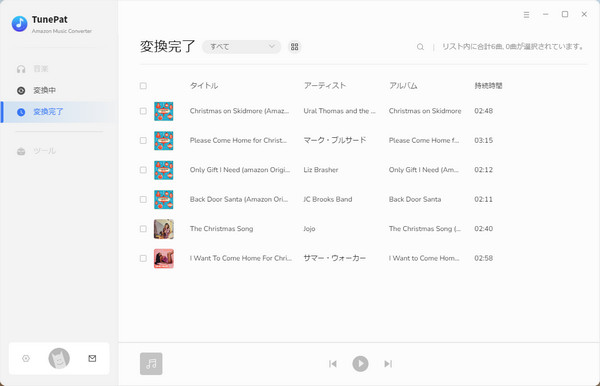
Task: Open the ツール tools section
Action: coord(36,151)
